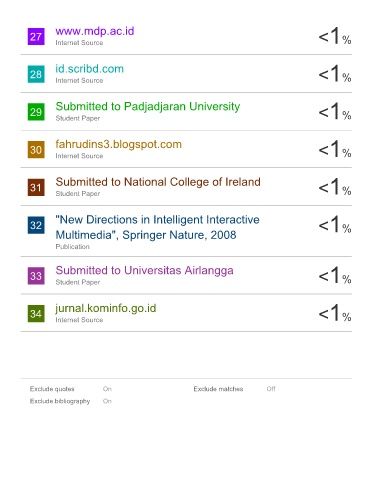Click the purple source number 27 badge

pos(36,36)
